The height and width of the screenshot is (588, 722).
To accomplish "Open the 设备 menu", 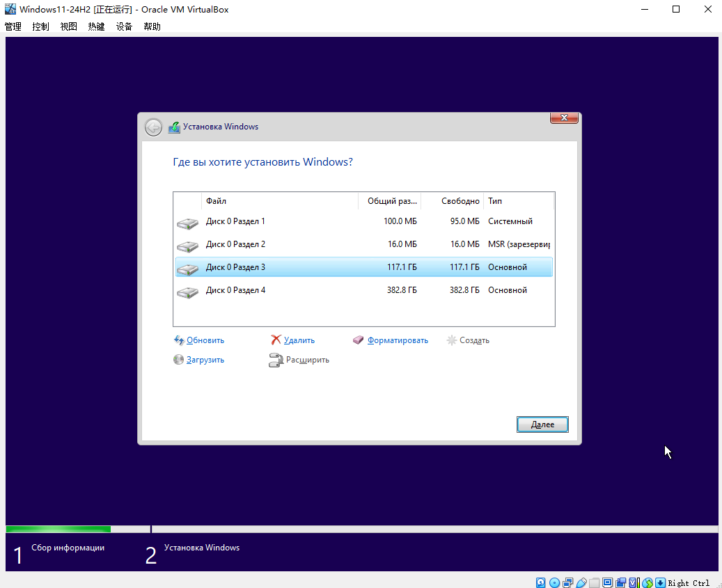I will tap(125, 26).
